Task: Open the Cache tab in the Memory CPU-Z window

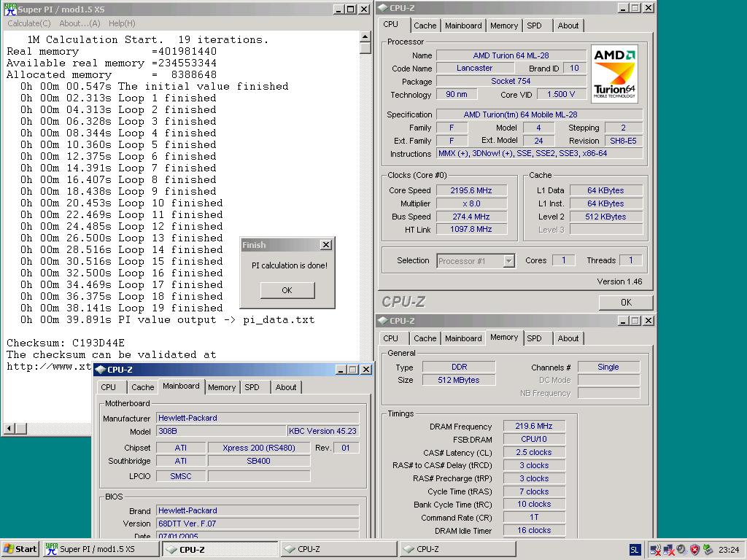Action: (x=425, y=338)
